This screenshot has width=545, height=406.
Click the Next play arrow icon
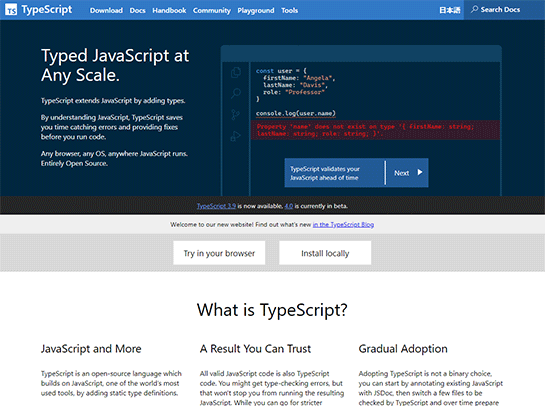click(420, 172)
